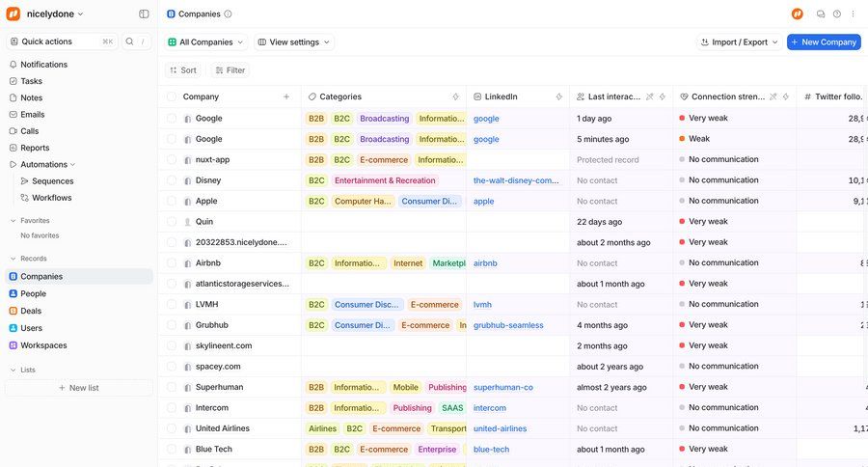
Task: Click enrichment bolt icon in Categories header
Action: pos(455,96)
